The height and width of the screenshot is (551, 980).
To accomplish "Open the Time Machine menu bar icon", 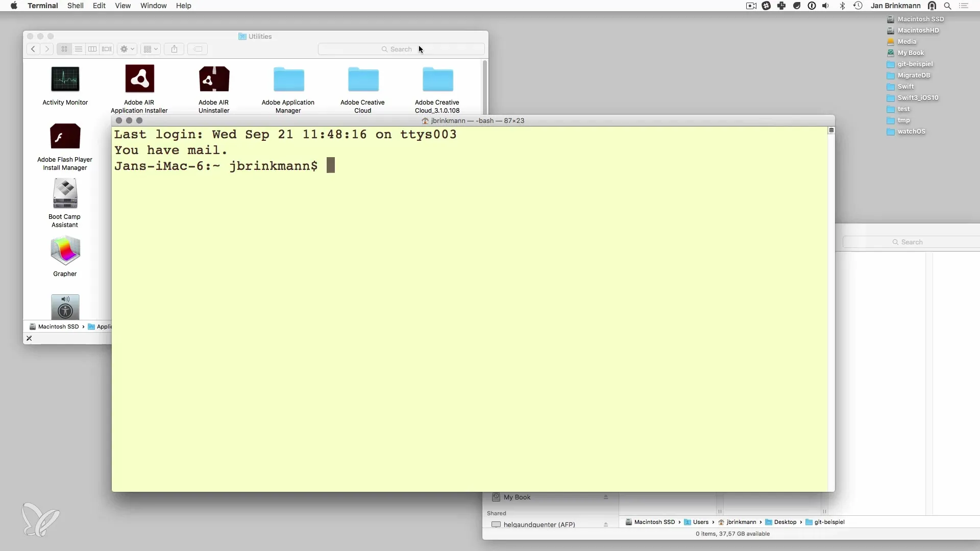I will pos(858,6).
